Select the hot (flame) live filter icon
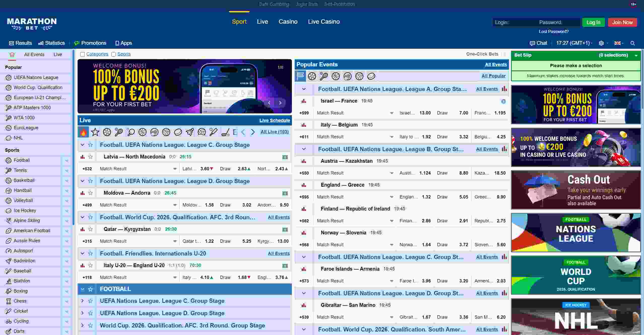Image resolution: width=644 pixels, height=335 pixels. (83, 132)
